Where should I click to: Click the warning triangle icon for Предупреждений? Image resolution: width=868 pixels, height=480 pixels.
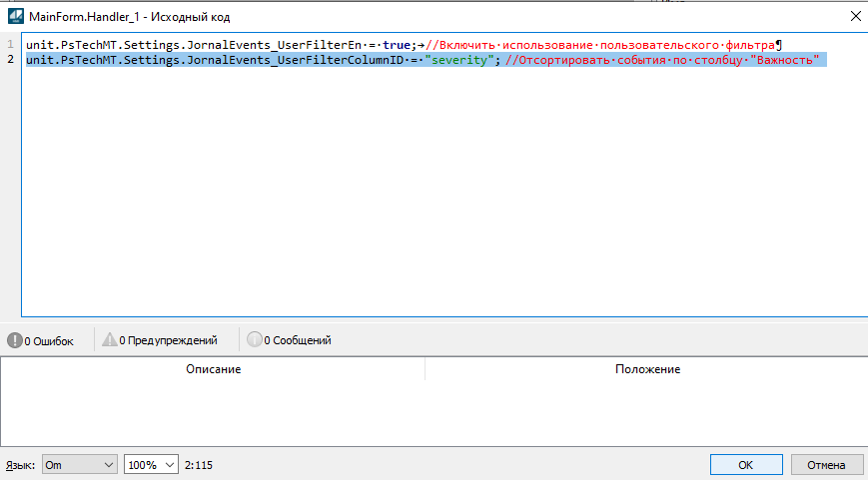[x=109, y=340]
